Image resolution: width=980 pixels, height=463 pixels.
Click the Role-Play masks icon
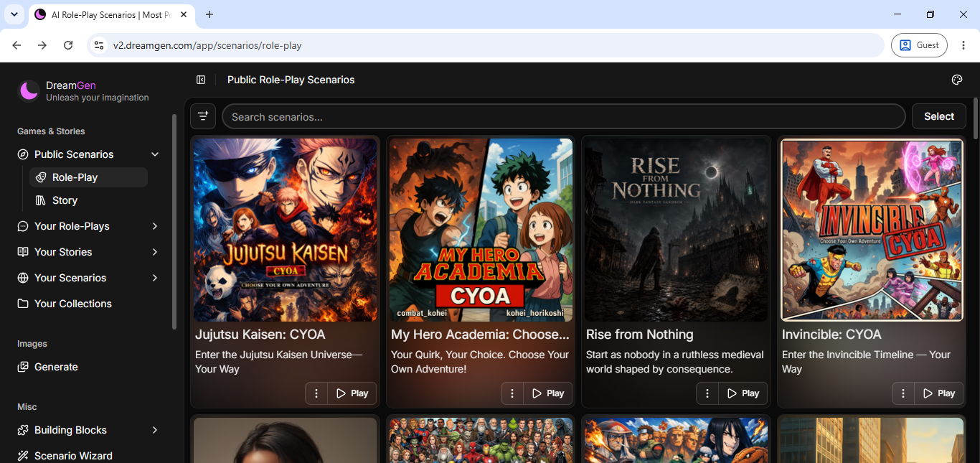pyautogui.click(x=41, y=177)
